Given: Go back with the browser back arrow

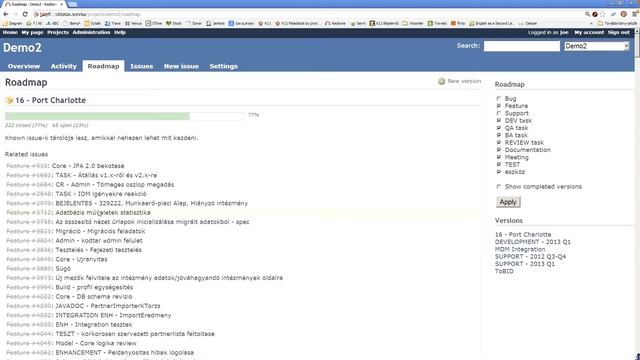Looking at the screenshot, I should click(6, 14).
